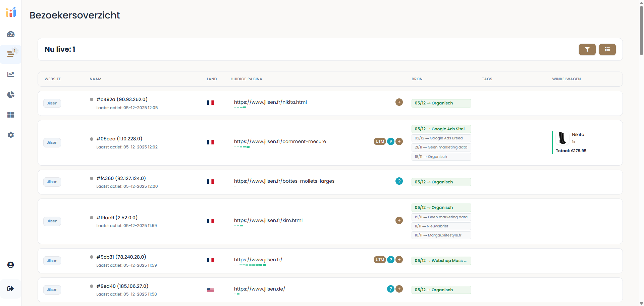The height and width of the screenshot is (306, 644).
Task: Open the grid tiles sidebar icon
Action: tap(11, 115)
